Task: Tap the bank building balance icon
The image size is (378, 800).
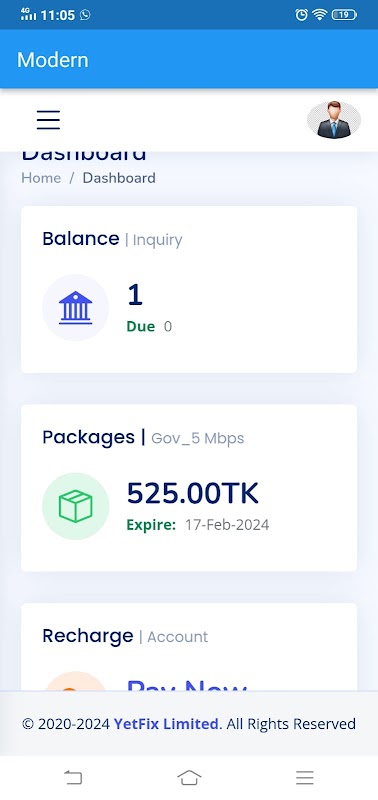Action: pyautogui.click(x=75, y=308)
